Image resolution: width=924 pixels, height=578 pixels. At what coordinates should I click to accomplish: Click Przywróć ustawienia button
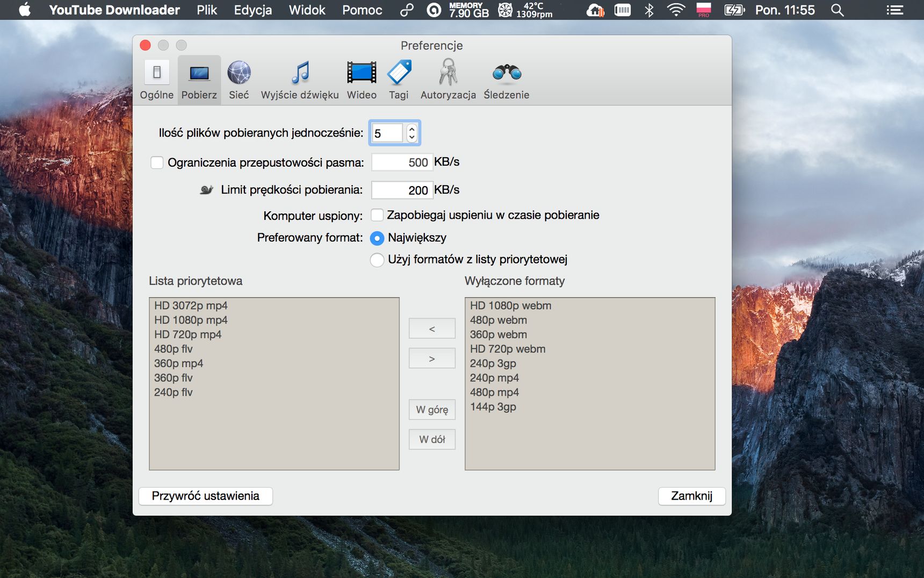pyautogui.click(x=206, y=496)
